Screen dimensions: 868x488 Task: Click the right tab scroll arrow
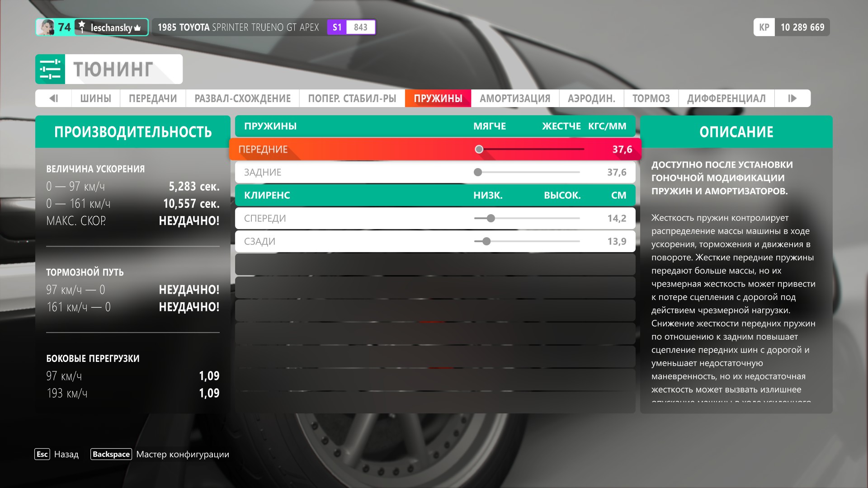(792, 99)
